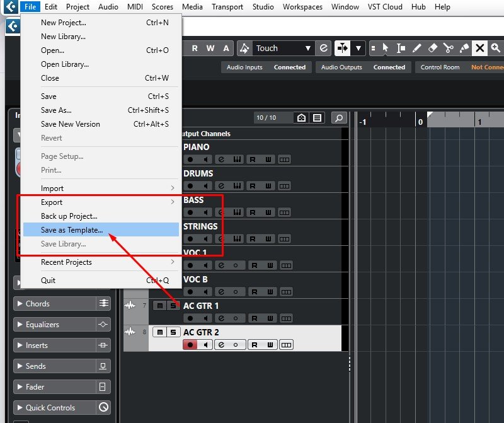The height and width of the screenshot is (423, 504).
Task: Click the Quick Controls section icon
Action: (103, 407)
